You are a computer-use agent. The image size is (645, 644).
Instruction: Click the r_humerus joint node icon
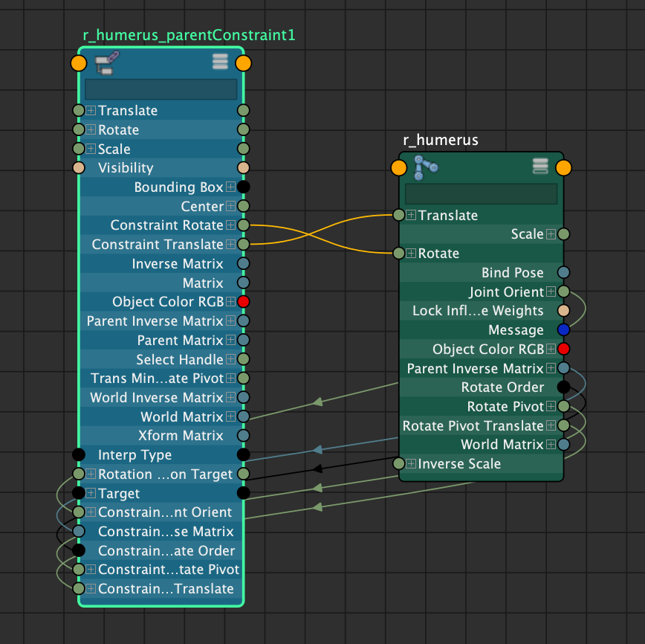coord(425,167)
